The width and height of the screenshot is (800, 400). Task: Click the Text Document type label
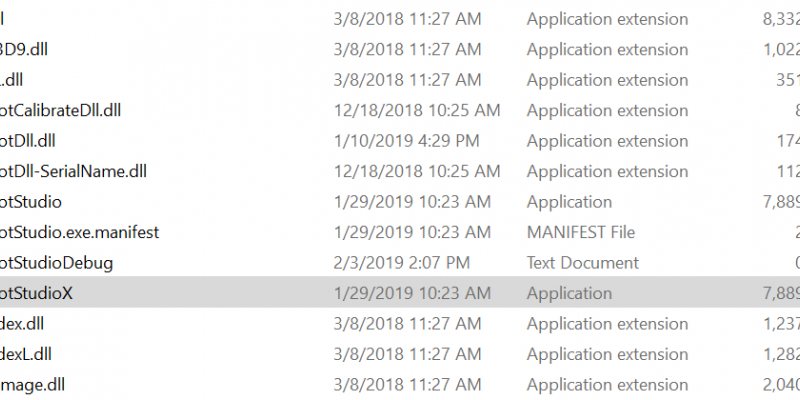point(583,263)
